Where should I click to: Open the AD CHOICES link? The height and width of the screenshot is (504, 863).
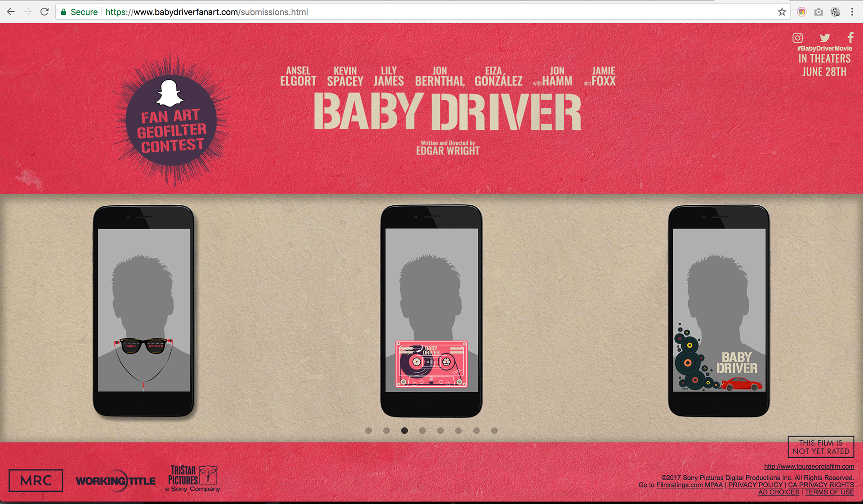(x=779, y=492)
